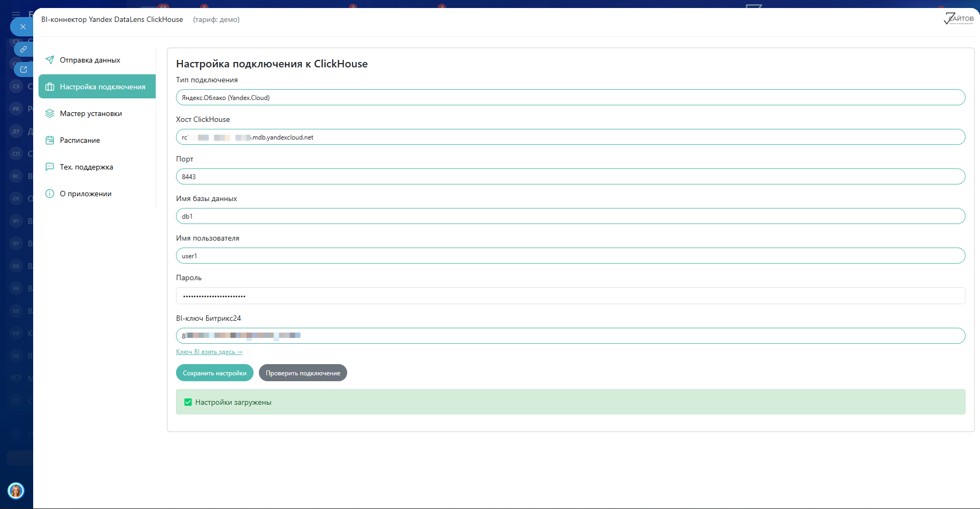Close the BI connector side panel
980x509 pixels.
click(22, 27)
